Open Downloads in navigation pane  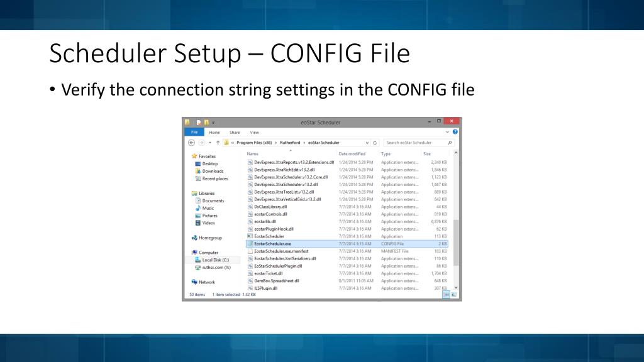coord(213,171)
